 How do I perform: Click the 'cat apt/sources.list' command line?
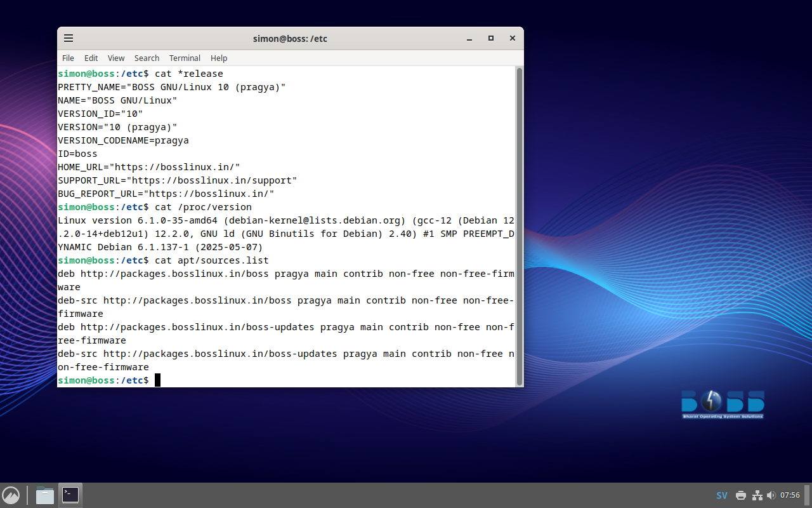[212, 260]
